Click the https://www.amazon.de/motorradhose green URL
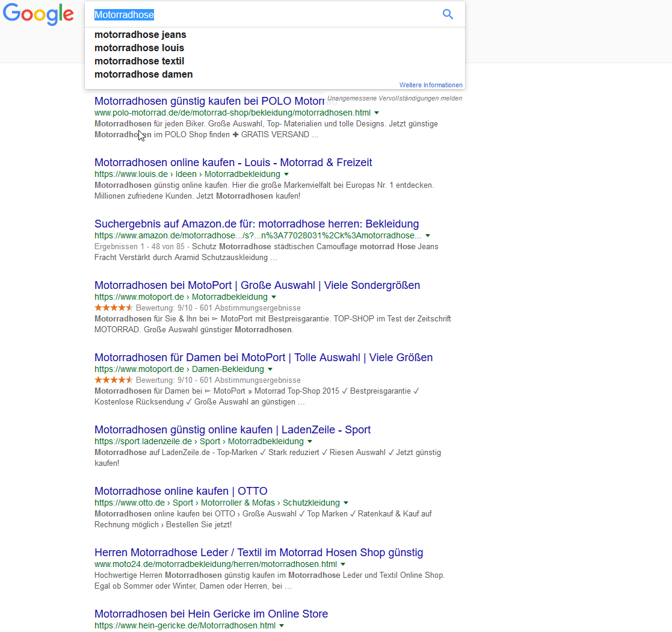672x632 pixels. (258, 235)
